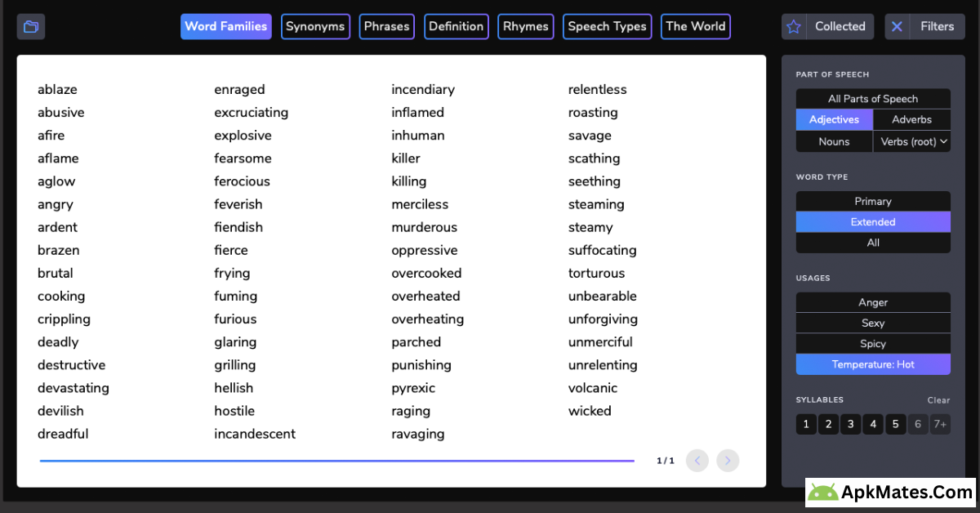Click the previous page arrow
The height and width of the screenshot is (513, 980).
pos(697,460)
